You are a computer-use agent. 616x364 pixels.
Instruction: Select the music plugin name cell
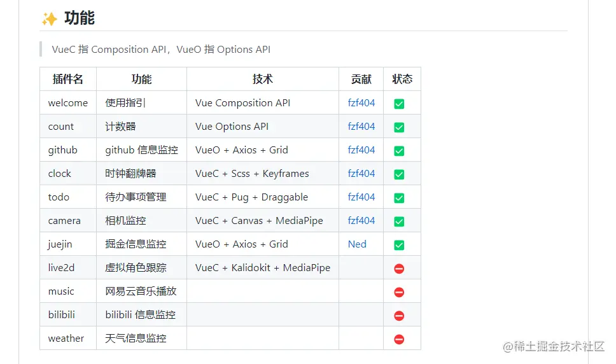68,291
